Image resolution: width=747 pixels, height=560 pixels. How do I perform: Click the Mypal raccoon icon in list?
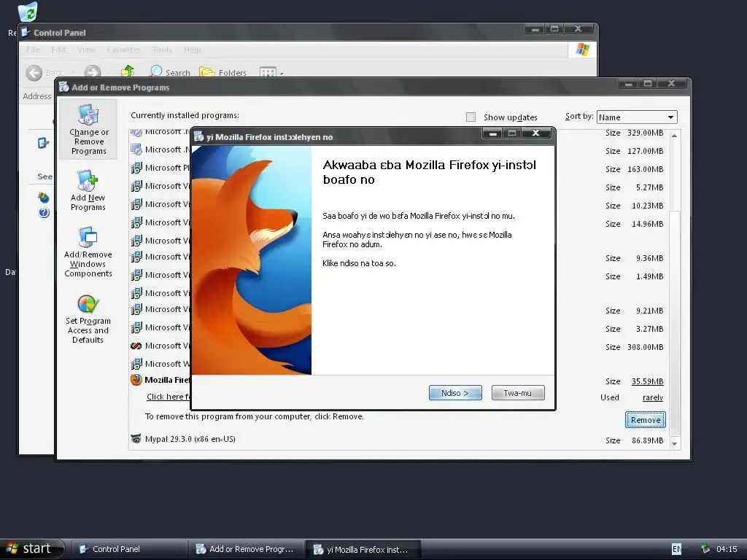(x=136, y=438)
